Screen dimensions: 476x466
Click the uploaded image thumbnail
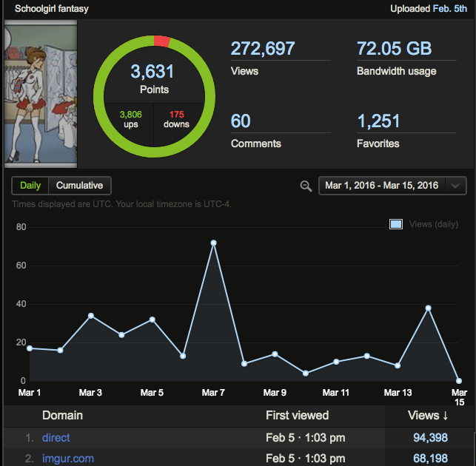[40, 93]
